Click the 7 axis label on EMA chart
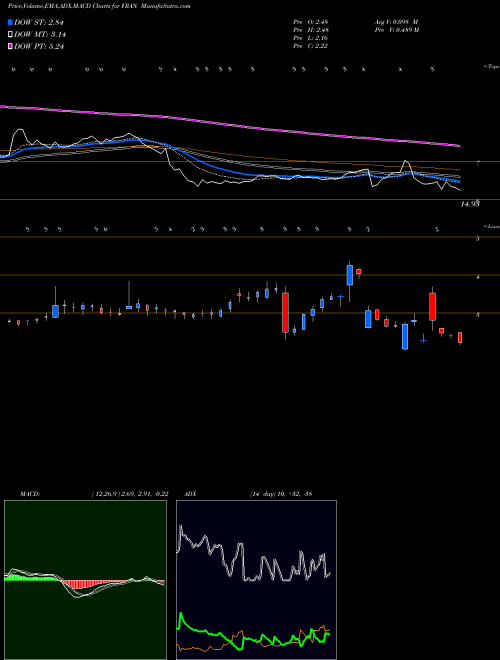The image size is (500, 660). coord(478,163)
